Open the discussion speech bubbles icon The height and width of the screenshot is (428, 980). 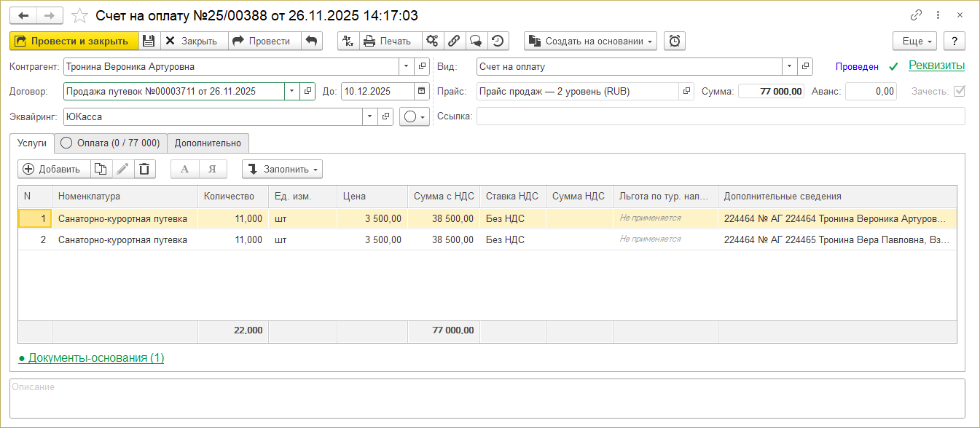click(x=475, y=41)
